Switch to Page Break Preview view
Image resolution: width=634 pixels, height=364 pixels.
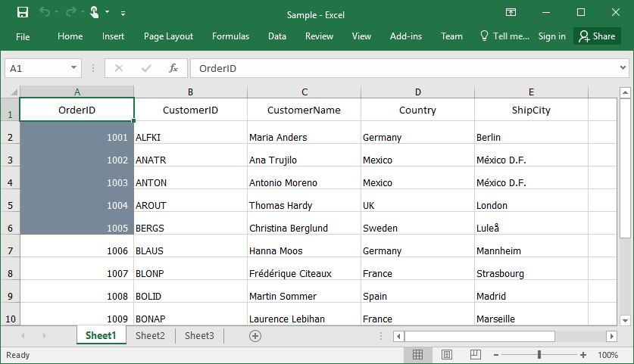(474, 355)
